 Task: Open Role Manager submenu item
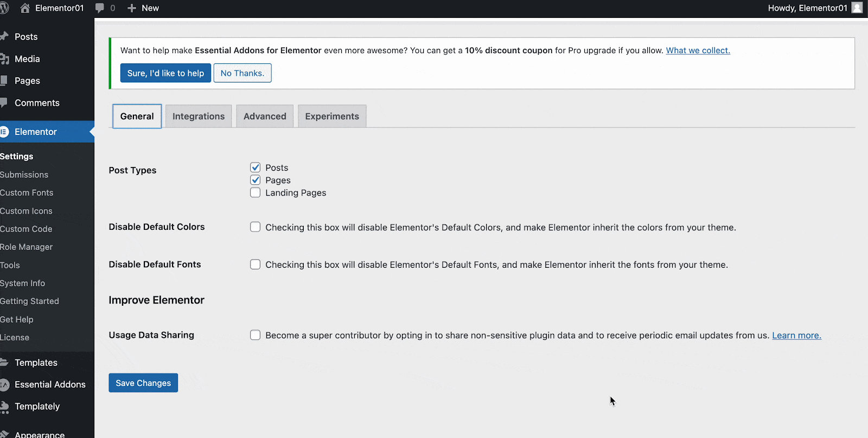click(x=26, y=247)
